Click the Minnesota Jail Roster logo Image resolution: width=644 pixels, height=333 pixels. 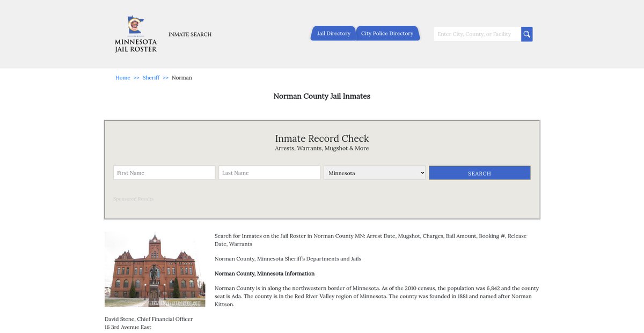pyautogui.click(x=136, y=34)
